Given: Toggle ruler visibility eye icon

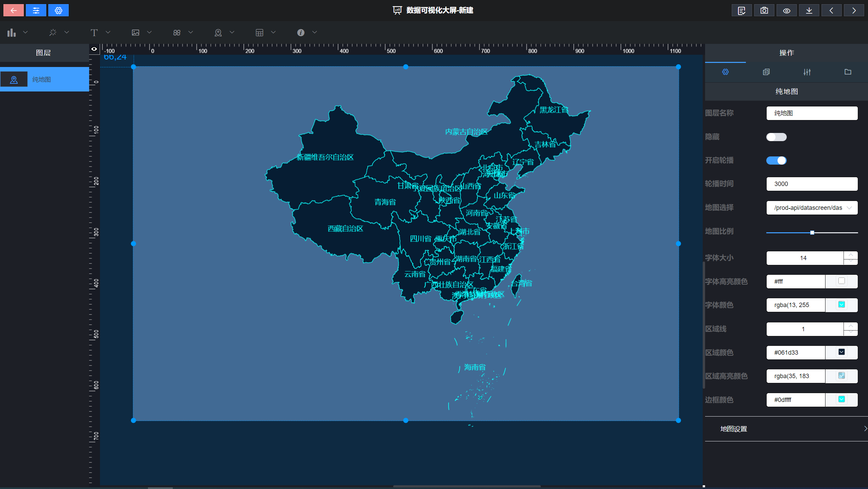Looking at the screenshot, I should tap(94, 49).
